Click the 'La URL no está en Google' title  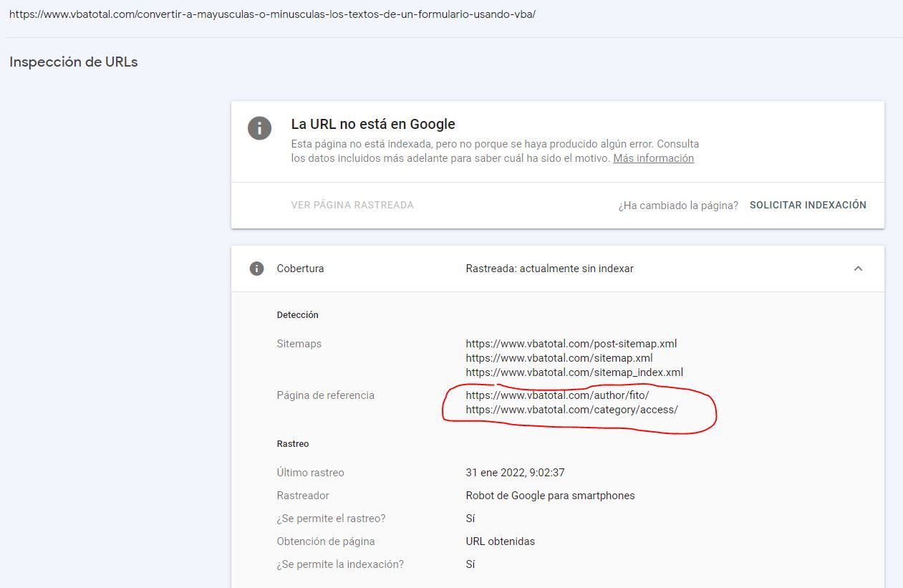point(373,125)
